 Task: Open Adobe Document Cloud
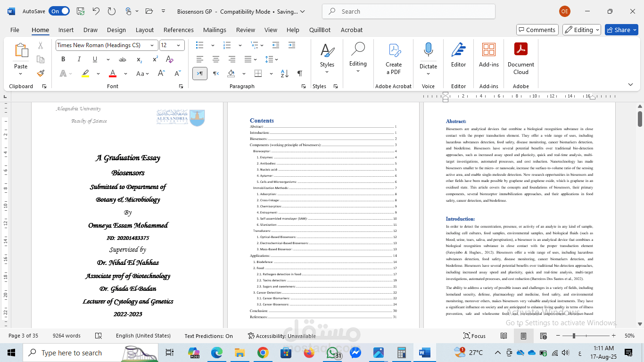[521, 58]
